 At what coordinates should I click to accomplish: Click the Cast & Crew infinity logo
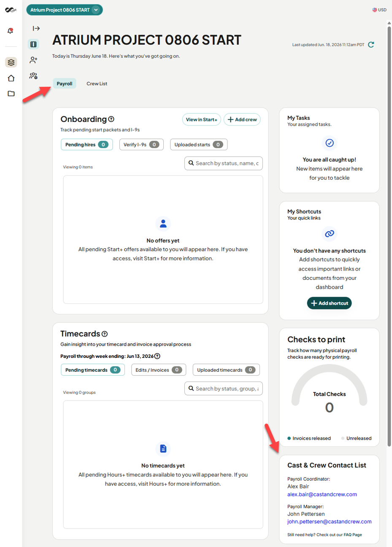11,10
